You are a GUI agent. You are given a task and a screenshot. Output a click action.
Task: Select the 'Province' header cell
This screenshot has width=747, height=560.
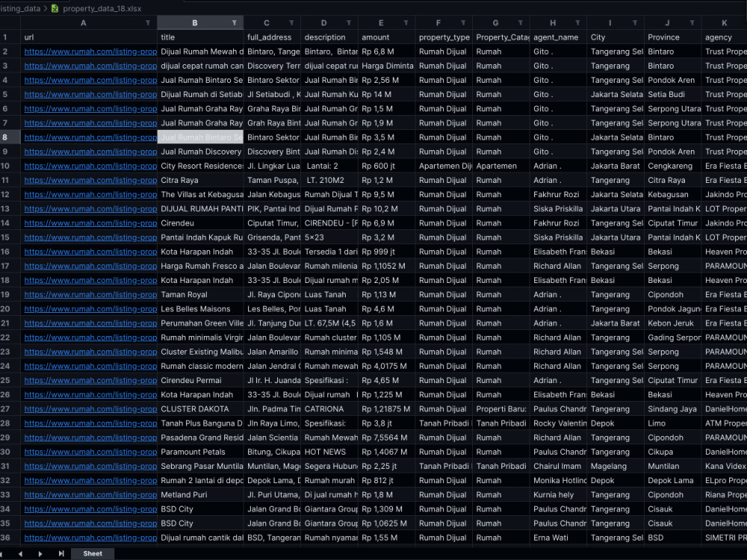tap(672, 37)
